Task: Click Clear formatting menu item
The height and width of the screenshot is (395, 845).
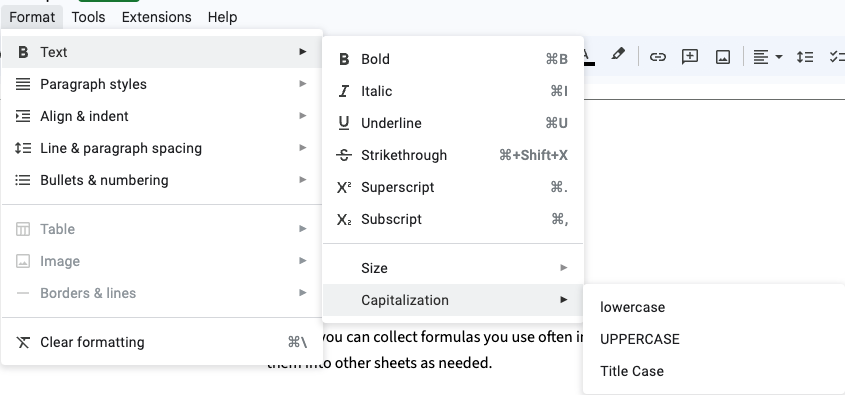Action: pos(162,342)
